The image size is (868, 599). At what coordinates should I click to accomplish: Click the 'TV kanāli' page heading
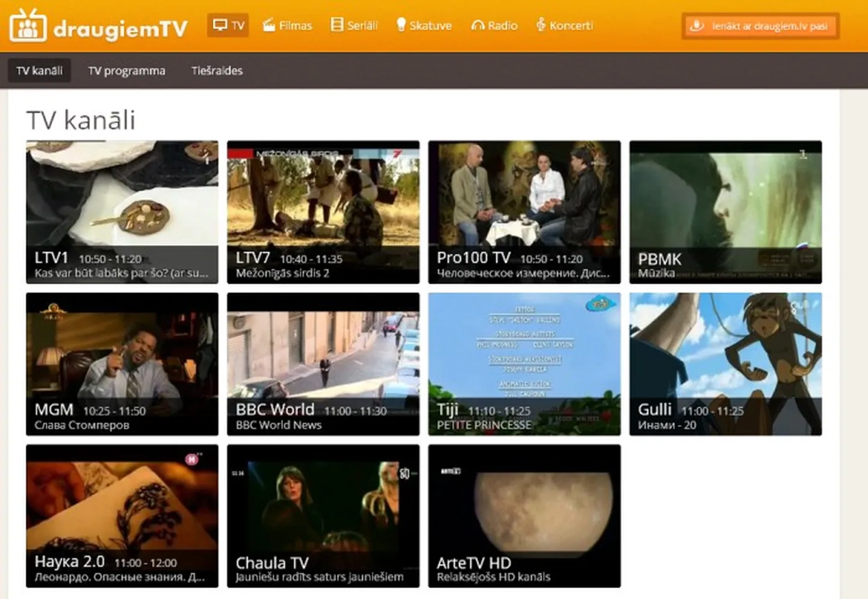(x=81, y=120)
